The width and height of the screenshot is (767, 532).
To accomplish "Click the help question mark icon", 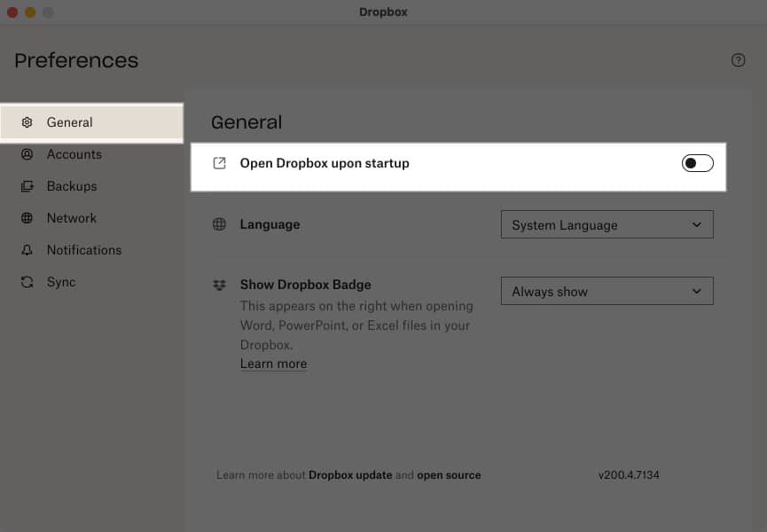I will [738, 60].
